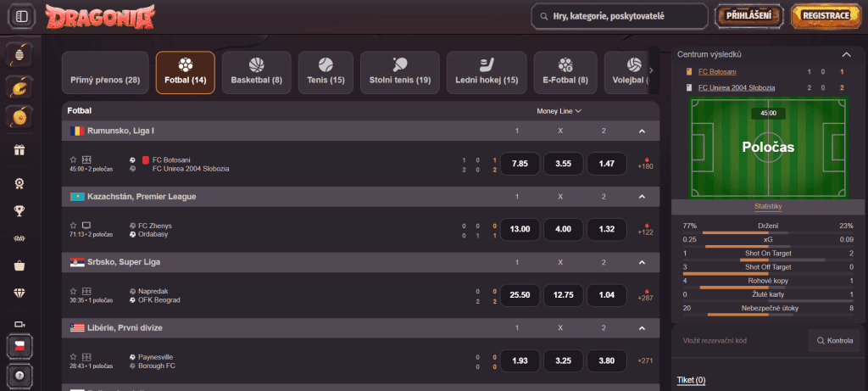Star the FC Zhenys vs Ordabasy match
Viewport: 868px width, 391px height.
[x=74, y=226]
